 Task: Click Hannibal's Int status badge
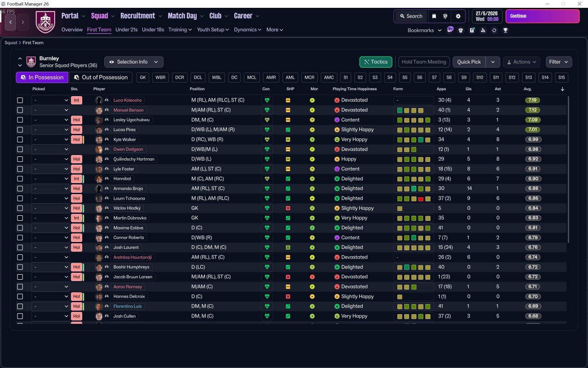pyautogui.click(x=77, y=178)
